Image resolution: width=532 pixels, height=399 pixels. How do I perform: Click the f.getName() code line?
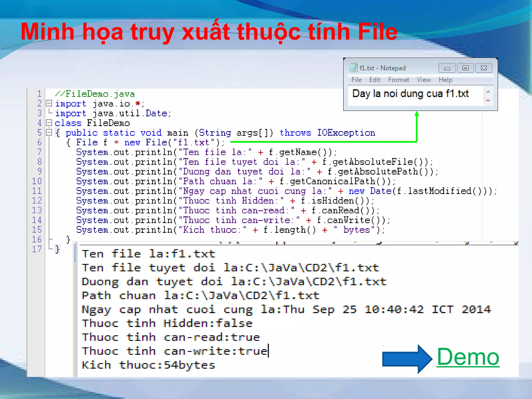click(207, 152)
